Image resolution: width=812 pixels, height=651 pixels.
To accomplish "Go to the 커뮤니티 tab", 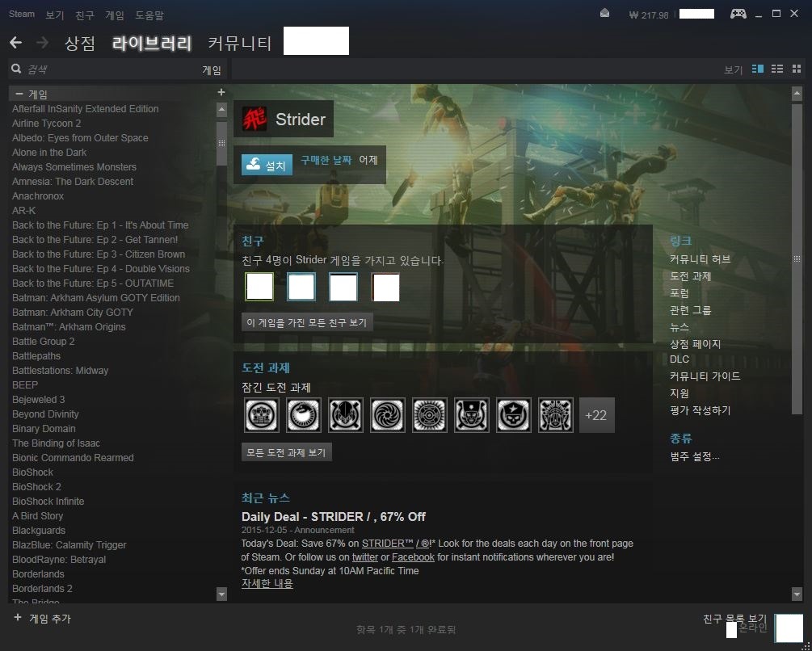I will 240,43.
